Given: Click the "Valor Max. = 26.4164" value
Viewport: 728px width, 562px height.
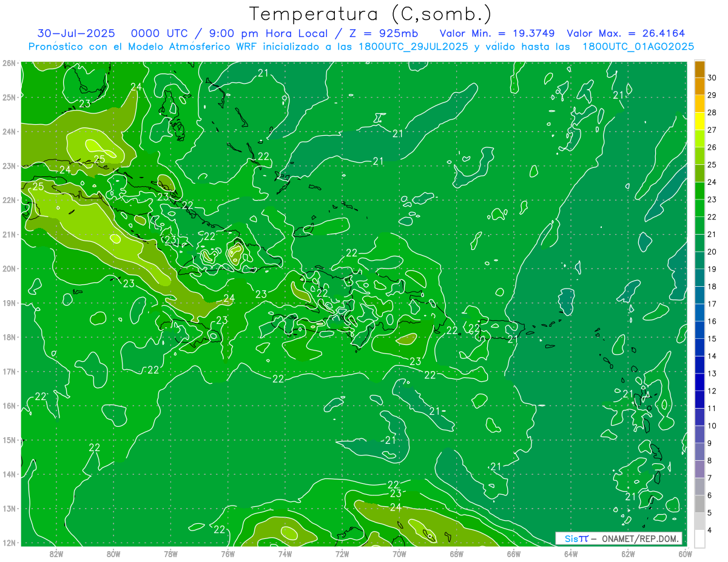Looking at the screenshot, I should [627, 33].
